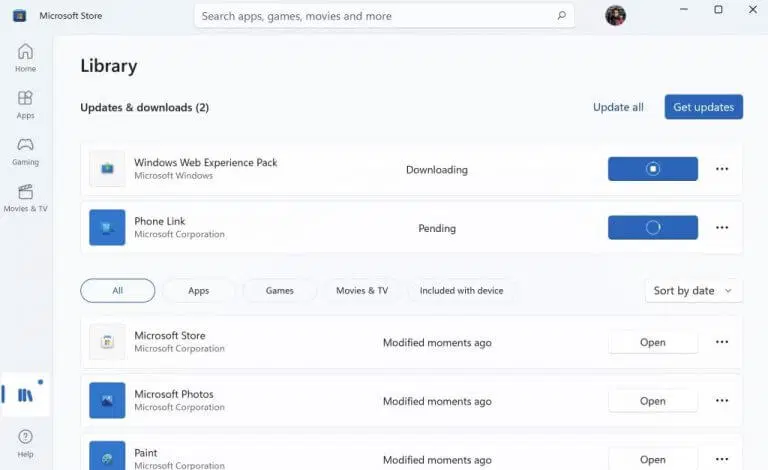Select the Library icon in sidebar
Viewport: 768px width, 470px height.
point(25,395)
